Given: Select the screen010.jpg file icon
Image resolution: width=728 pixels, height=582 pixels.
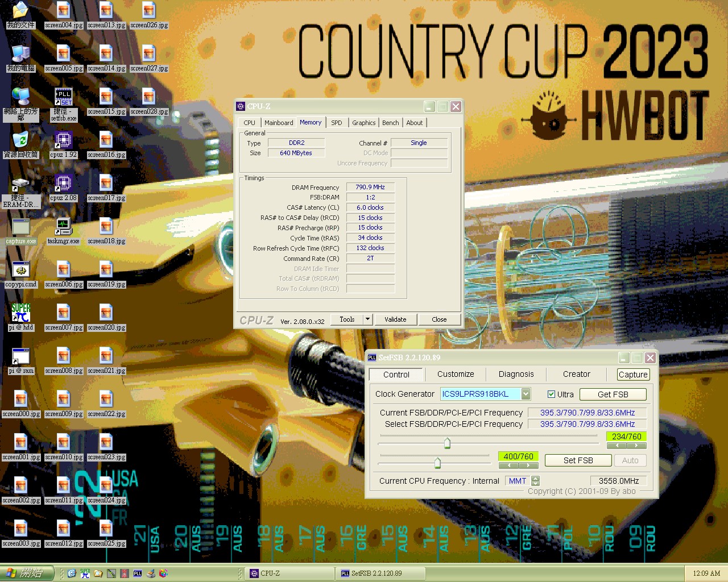Looking at the screenshot, I should tap(64, 447).
